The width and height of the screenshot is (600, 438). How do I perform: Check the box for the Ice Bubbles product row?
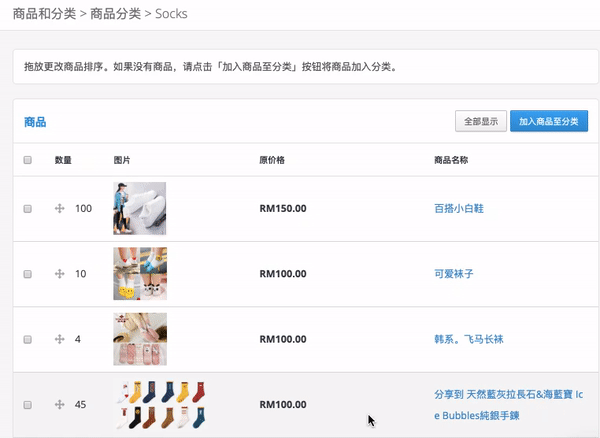pos(28,405)
